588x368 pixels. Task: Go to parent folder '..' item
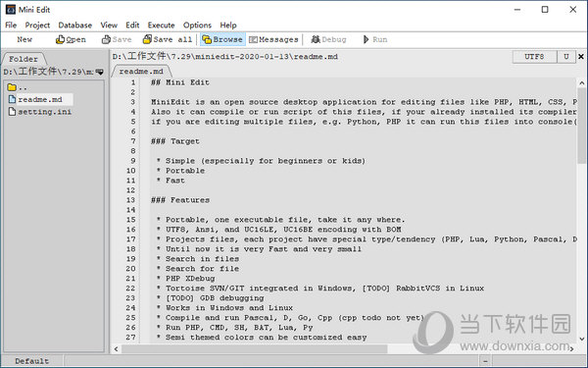coord(18,87)
